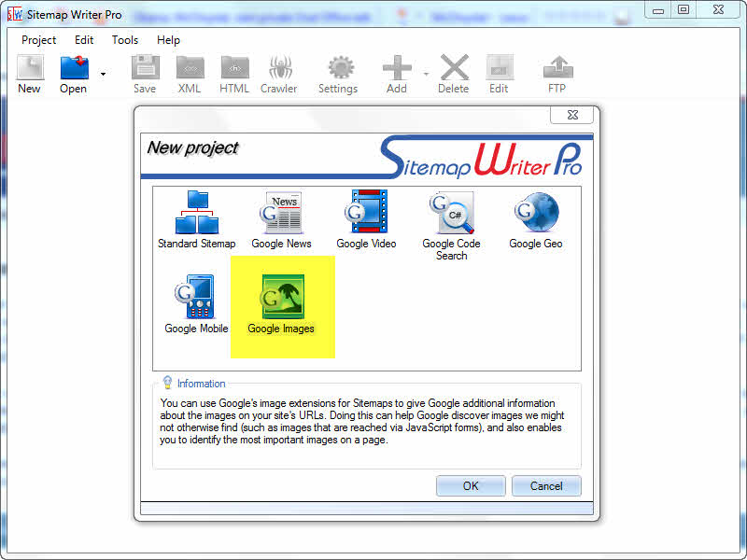Close the New project dialog
Screen dimensions: 747x560
[x=572, y=115]
